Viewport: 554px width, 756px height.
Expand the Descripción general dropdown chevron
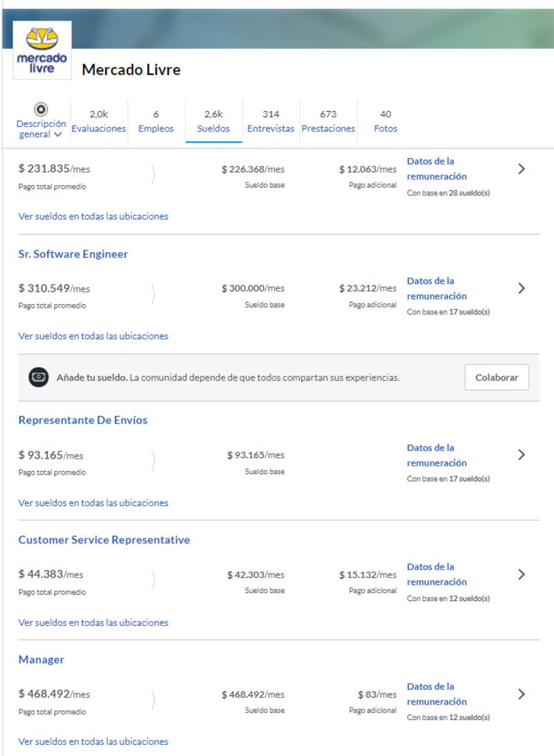point(57,134)
